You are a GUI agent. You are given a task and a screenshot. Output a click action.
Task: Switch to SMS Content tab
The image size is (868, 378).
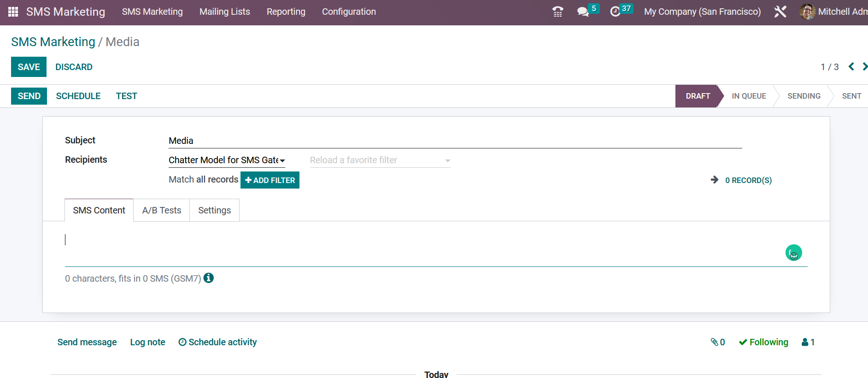99,210
